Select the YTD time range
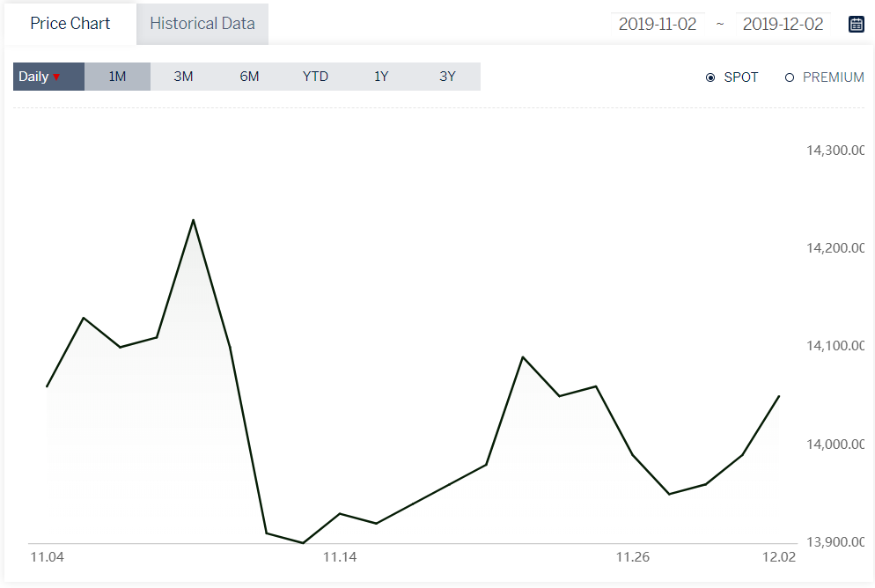 pos(315,77)
